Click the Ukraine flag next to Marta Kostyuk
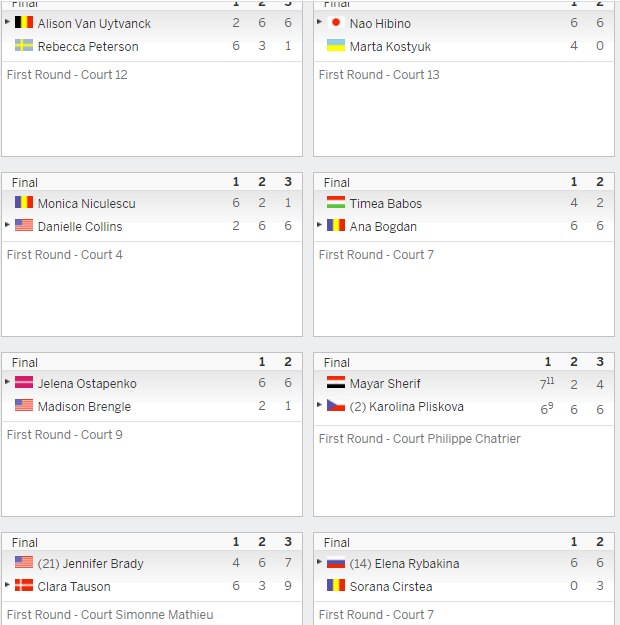Viewport: 620px width, 625px height. click(x=336, y=45)
